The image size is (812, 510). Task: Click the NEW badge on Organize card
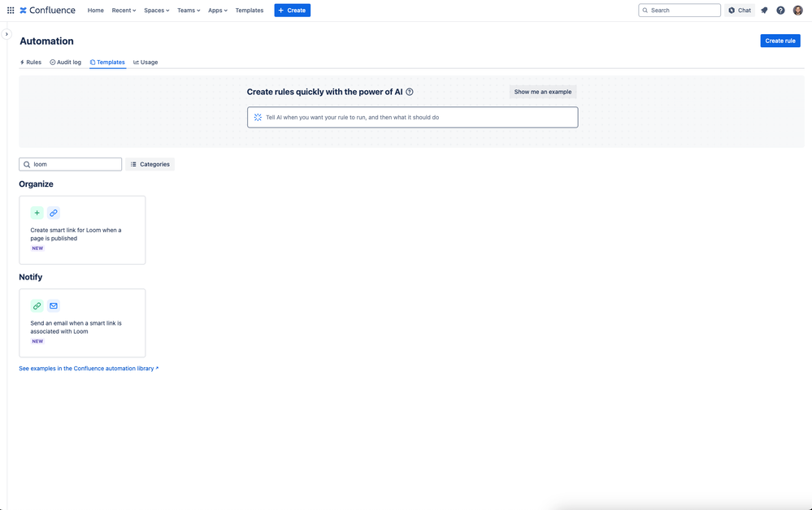pos(38,249)
